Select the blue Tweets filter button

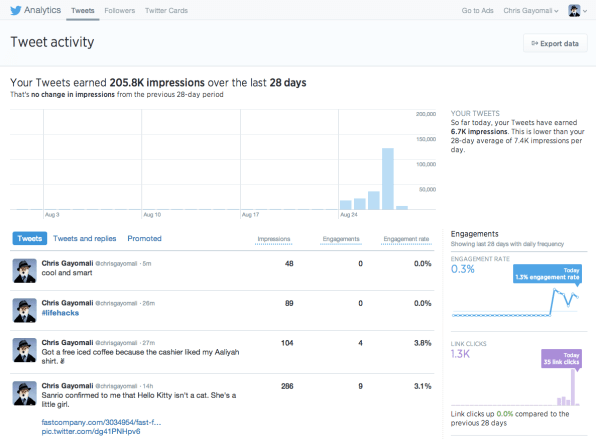[x=30, y=238]
